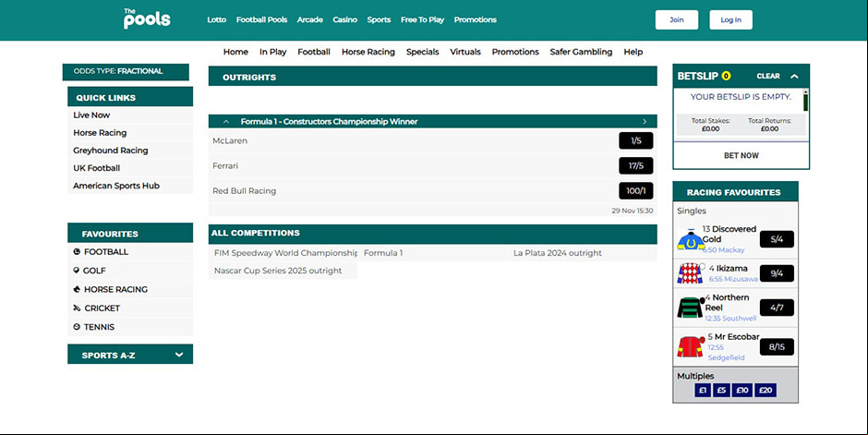
Task: Clear the betslip
Action: (767, 76)
